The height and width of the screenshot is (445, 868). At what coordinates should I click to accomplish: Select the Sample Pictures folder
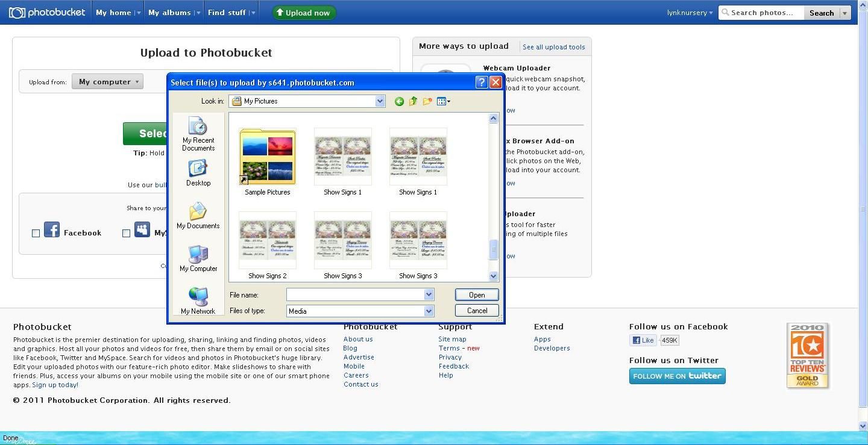(x=268, y=162)
